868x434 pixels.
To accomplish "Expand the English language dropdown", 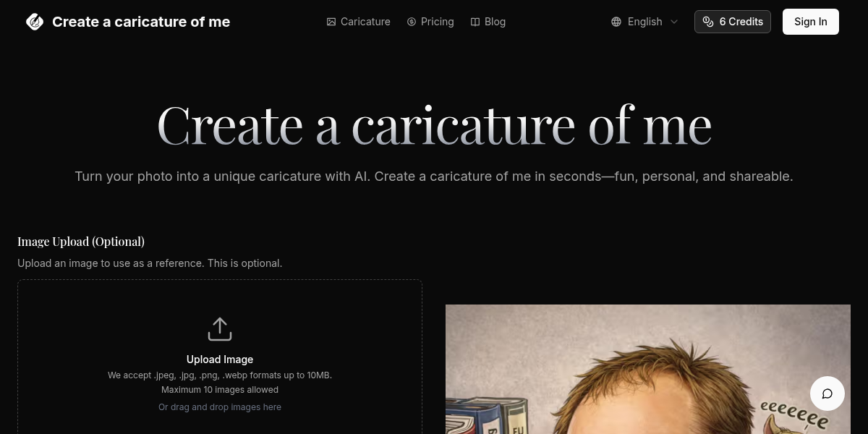I will point(644,22).
